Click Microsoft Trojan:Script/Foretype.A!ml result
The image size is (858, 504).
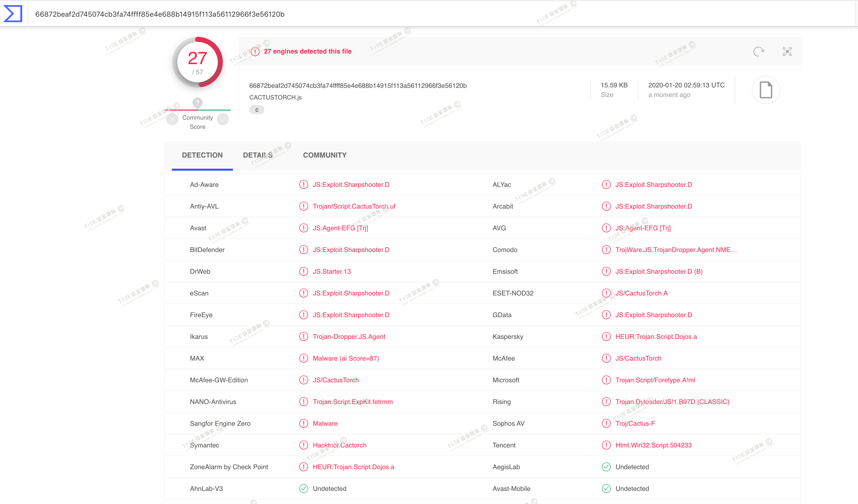655,380
